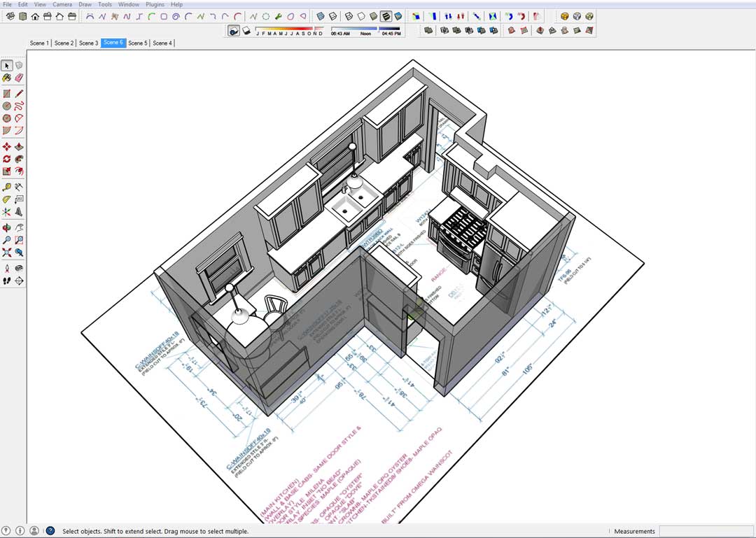The width and height of the screenshot is (756, 538).
Task: Switch to Scene 5 tab
Action: [137, 43]
